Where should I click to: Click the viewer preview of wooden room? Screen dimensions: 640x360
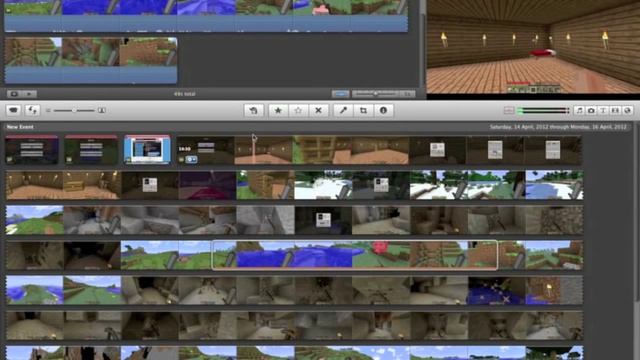click(533, 47)
